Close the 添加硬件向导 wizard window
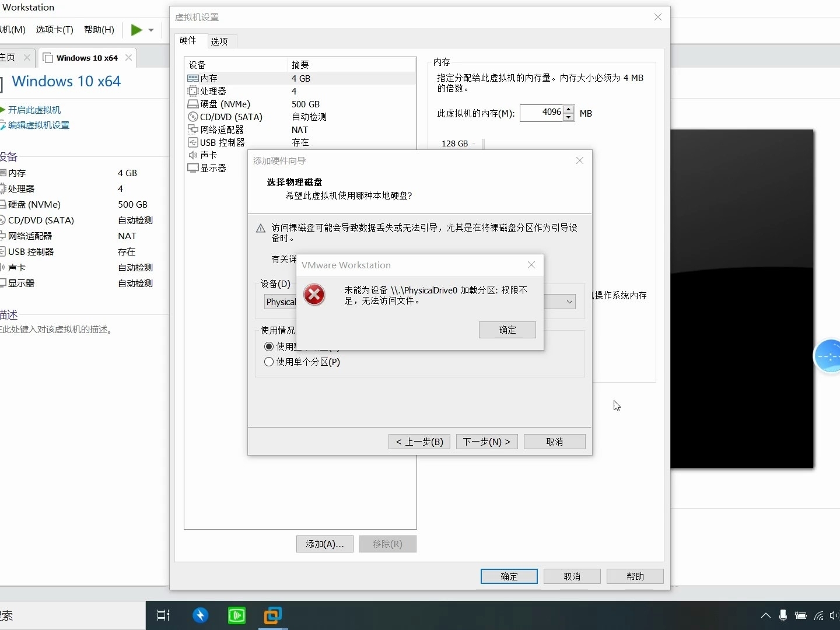The image size is (840, 630). click(x=579, y=160)
